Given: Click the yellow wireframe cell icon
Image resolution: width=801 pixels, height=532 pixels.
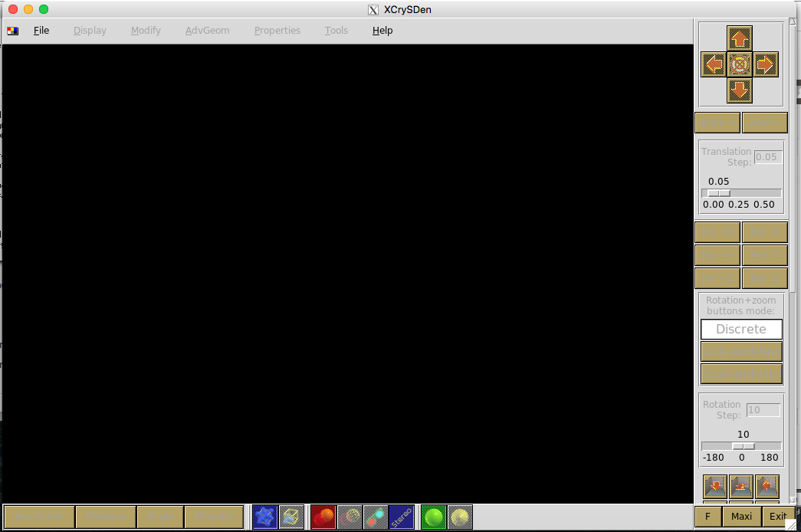Looking at the screenshot, I should coord(292,517).
